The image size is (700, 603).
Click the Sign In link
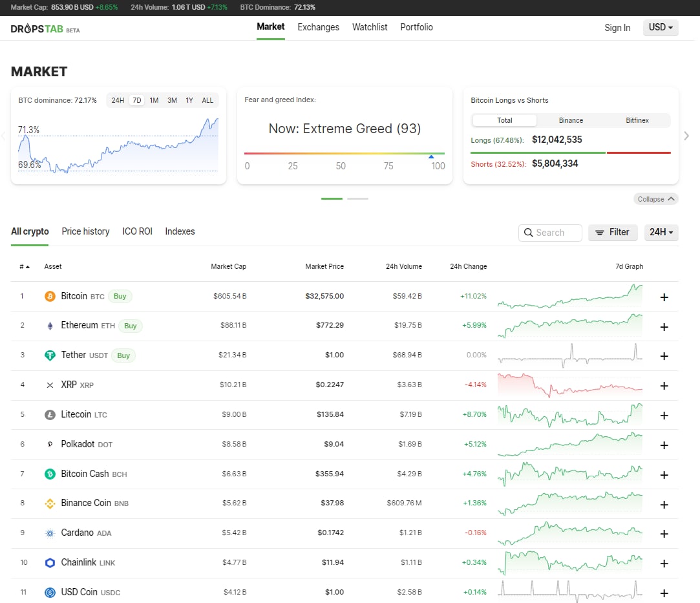(x=617, y=28)
